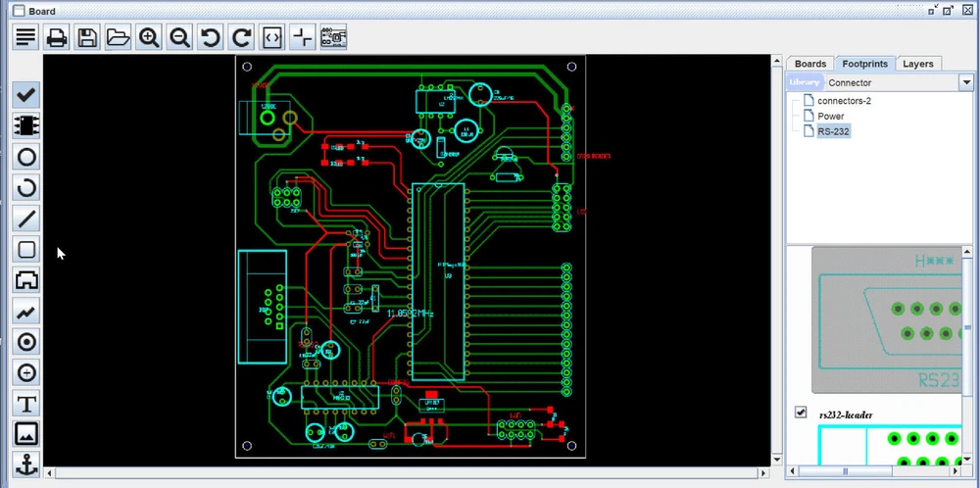The image size is (980, 488).
Task: Click the RS232 connector footprint preview
Action: [887, 319]
